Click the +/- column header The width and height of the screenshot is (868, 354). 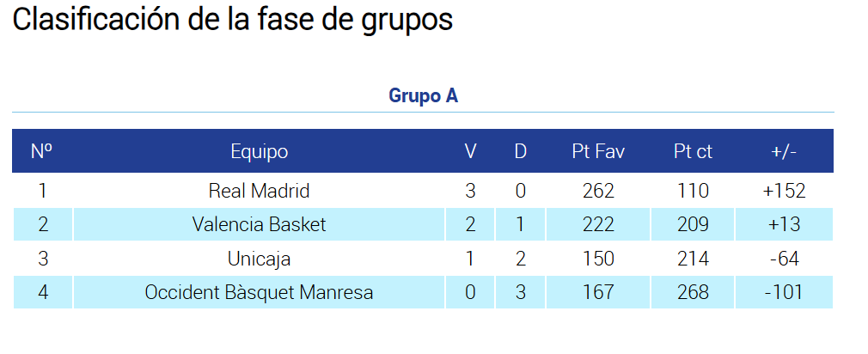pos(784,152)
